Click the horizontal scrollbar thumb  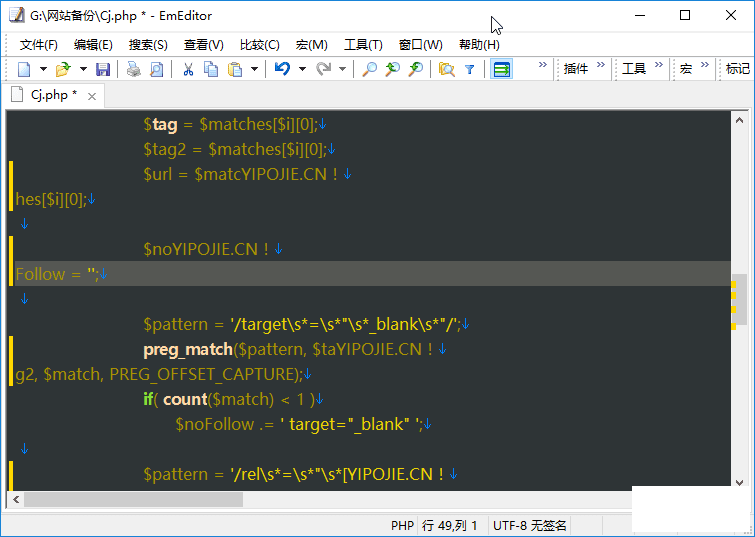pos(133,499)
